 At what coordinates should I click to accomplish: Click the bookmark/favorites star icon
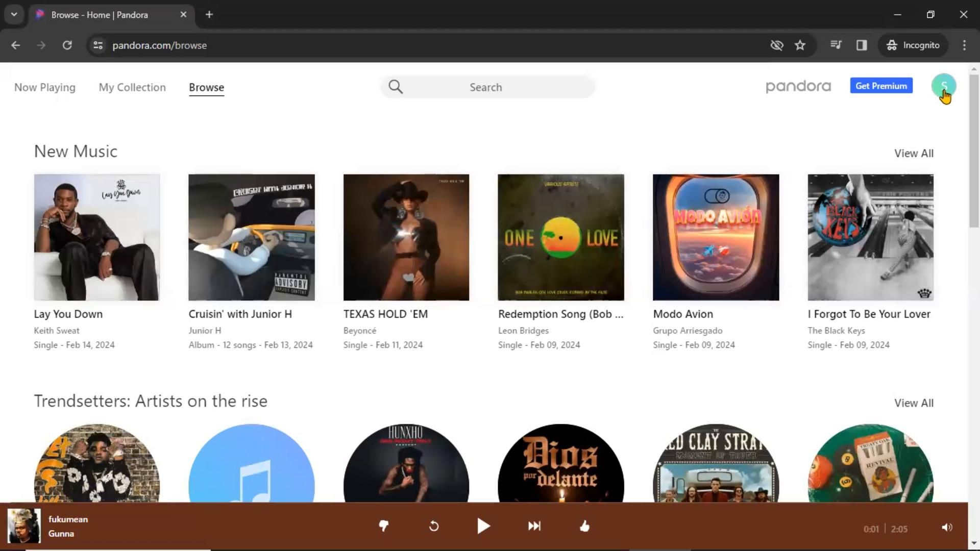800,45
